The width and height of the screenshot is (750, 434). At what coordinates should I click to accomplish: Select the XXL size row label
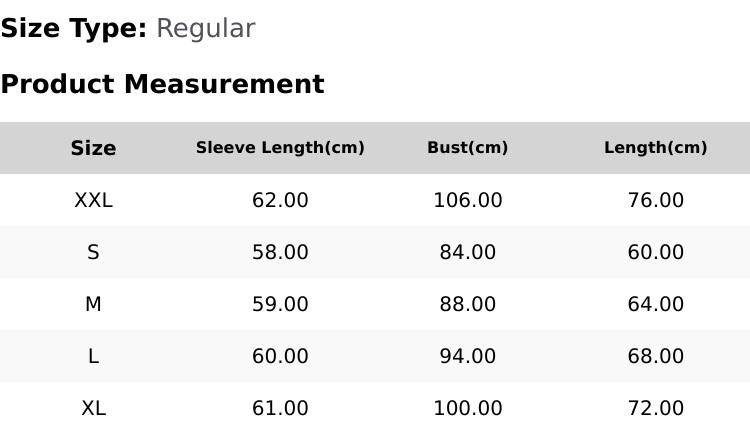[93, 200]
